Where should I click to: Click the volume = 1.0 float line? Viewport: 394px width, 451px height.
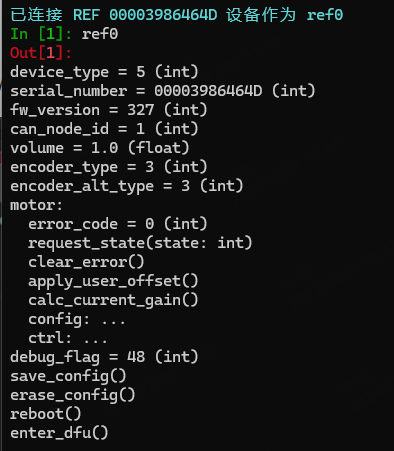click(100, 148)
